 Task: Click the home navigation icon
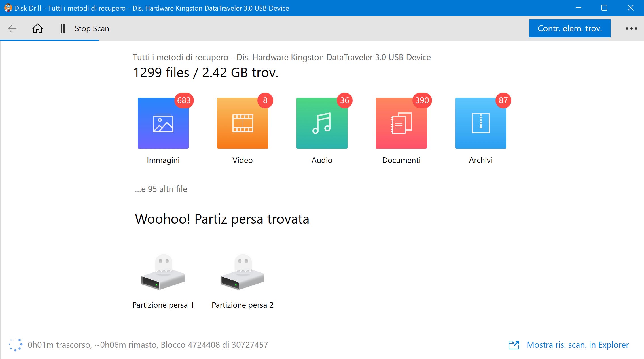pos(37,29)
